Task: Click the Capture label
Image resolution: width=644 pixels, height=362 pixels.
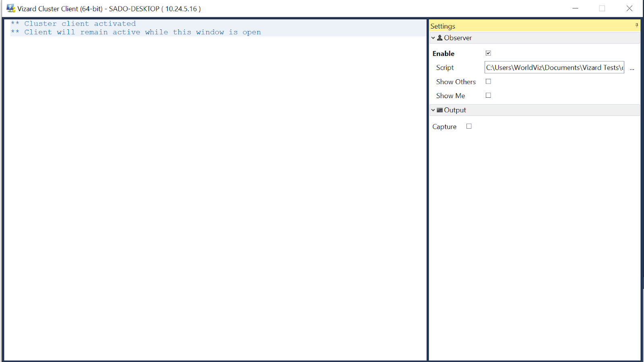Action: pos(444,127)
